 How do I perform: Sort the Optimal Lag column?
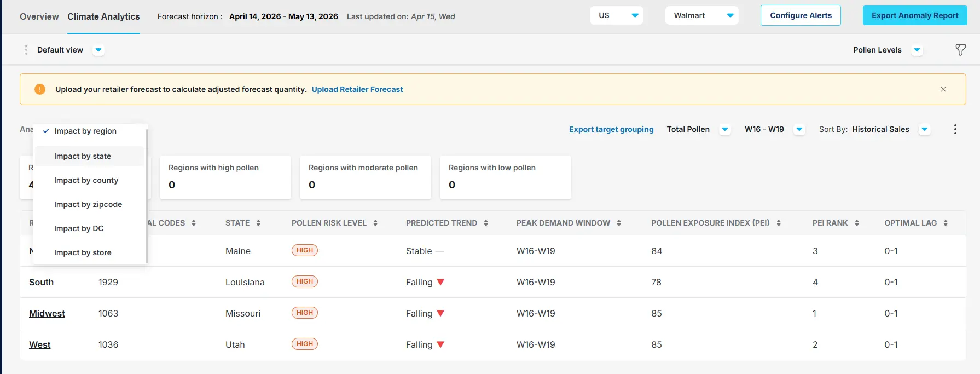946,223
